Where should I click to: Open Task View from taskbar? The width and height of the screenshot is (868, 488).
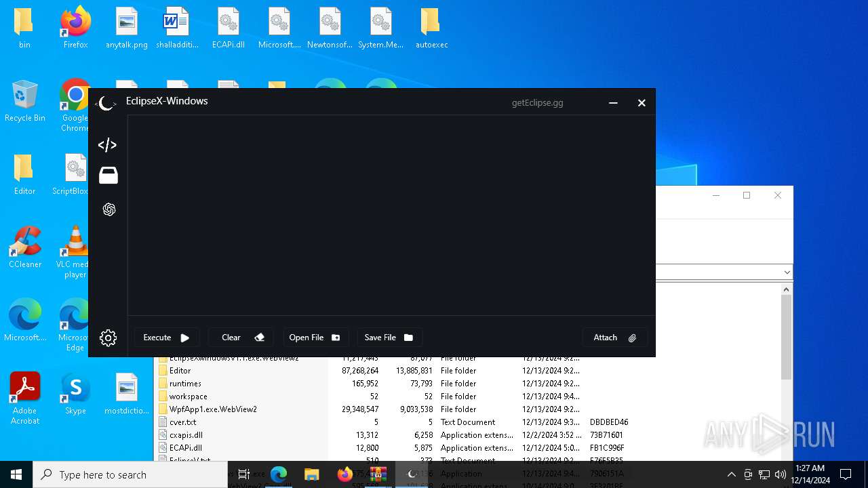[244, 474]
